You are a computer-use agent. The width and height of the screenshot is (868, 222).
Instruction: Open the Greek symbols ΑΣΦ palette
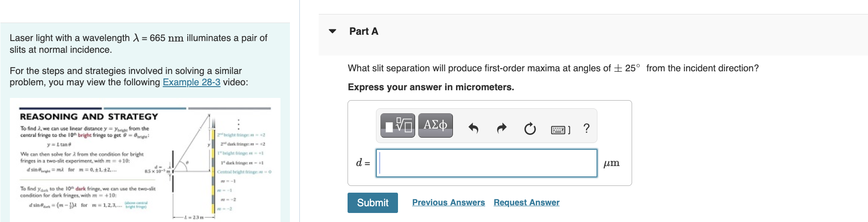pos(435,125)
